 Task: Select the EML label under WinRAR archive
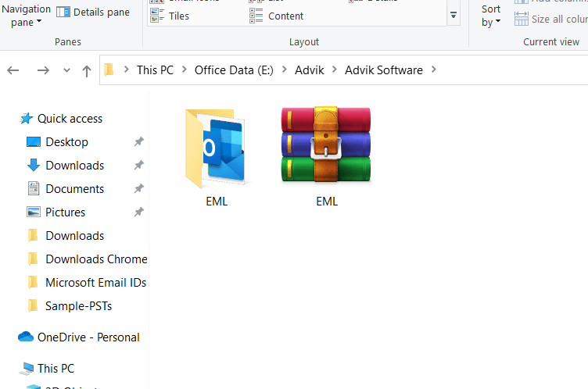(x=327, y=202)
